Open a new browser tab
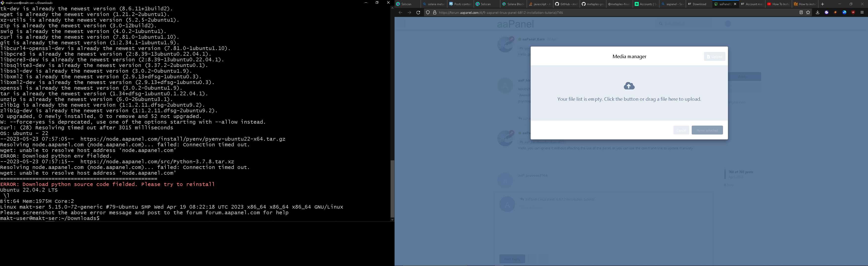 point(823,4)
